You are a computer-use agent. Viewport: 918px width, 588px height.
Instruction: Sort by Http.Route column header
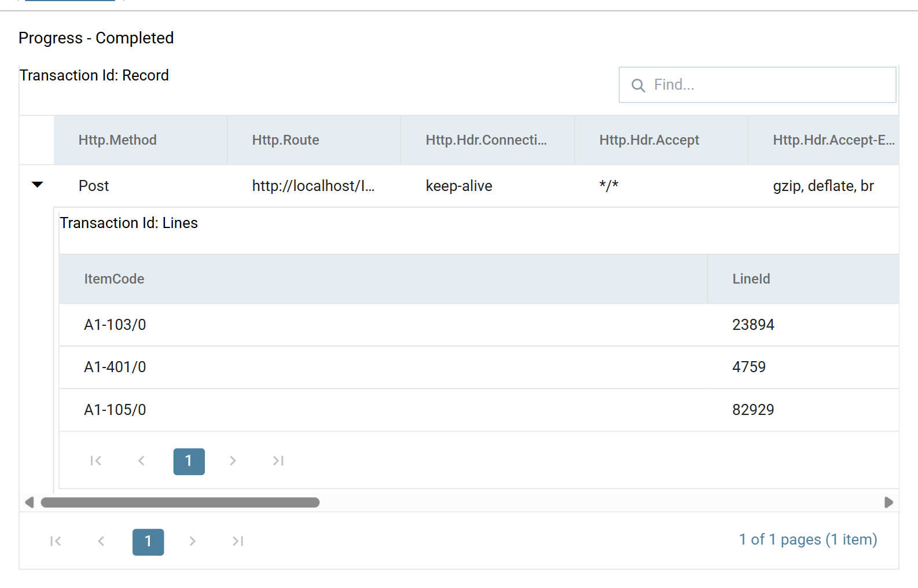(x=314, y=140)
